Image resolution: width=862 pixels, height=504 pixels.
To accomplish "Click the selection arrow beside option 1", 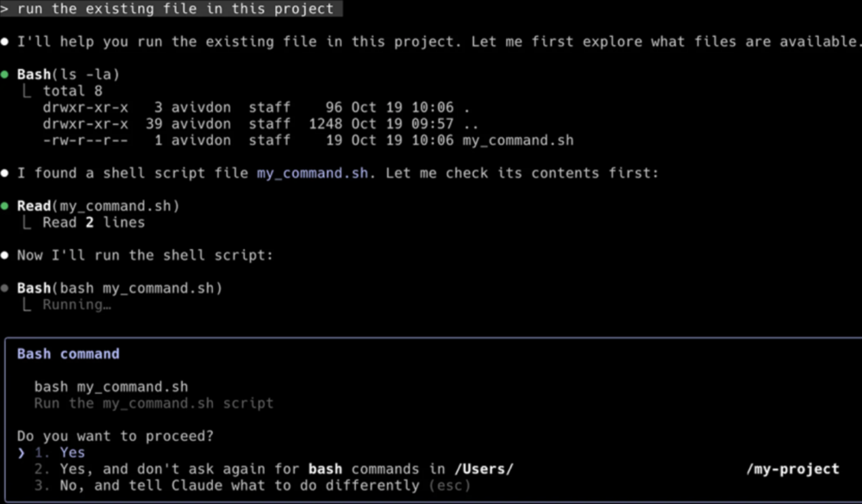I will [x=22, y=452].
